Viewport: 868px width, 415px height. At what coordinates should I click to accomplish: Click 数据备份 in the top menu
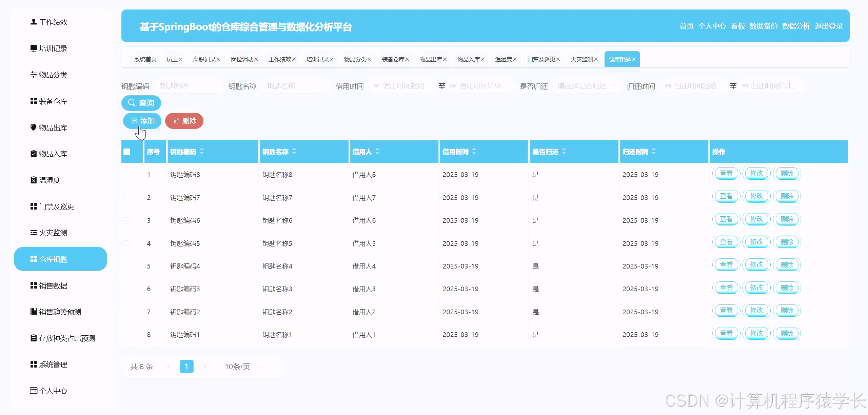[763, 26]
